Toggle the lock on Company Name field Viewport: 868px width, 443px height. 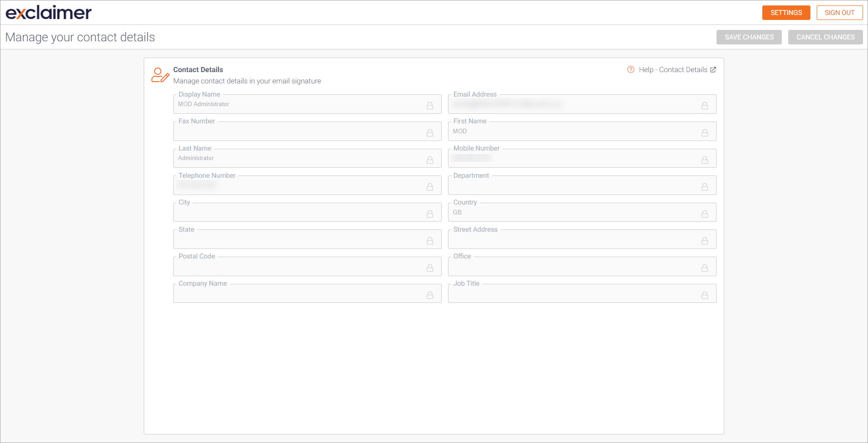[x=430, y=295]
